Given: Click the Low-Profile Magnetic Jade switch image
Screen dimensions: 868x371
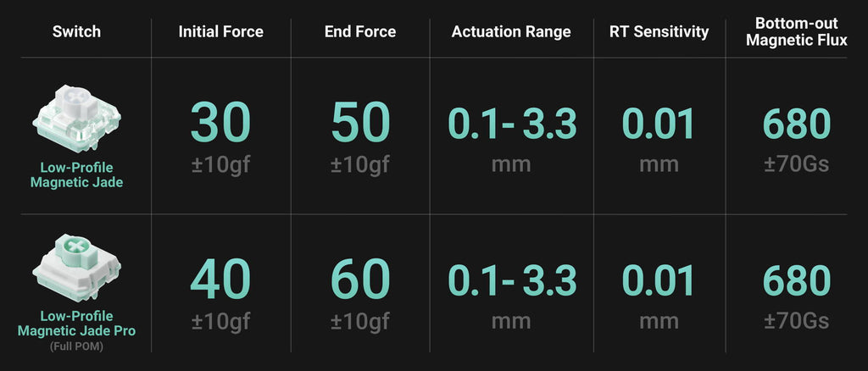Looking at the screenshot, I should tap(76, 119).
